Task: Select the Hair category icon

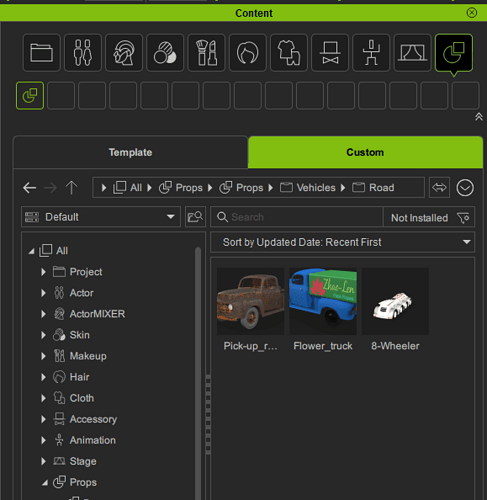Action: [248, 53]
